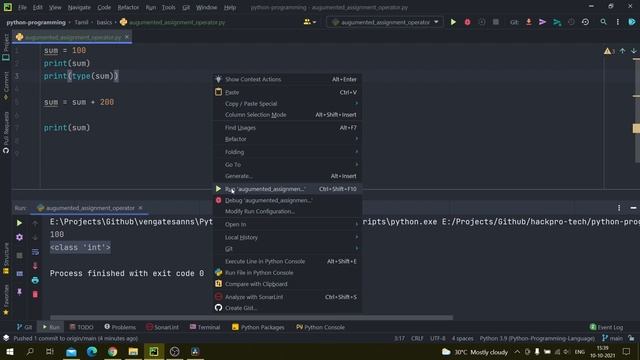Start the debugger with the bug icon
This screenshot has width=640, height=360.
tap(467, 22)
